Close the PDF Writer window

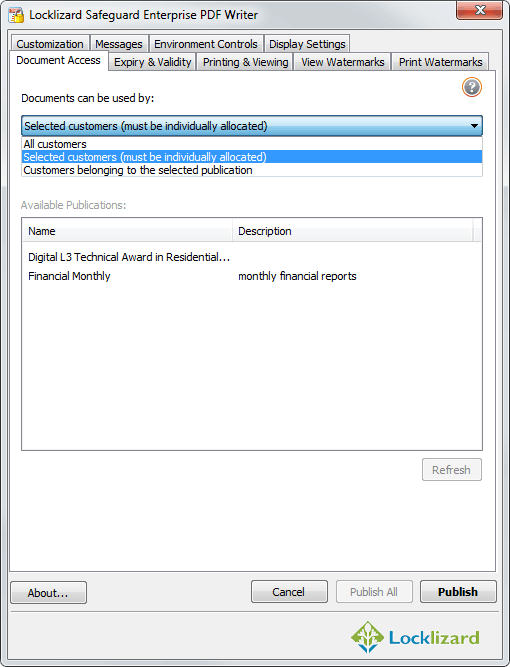(x=479, y=10)
